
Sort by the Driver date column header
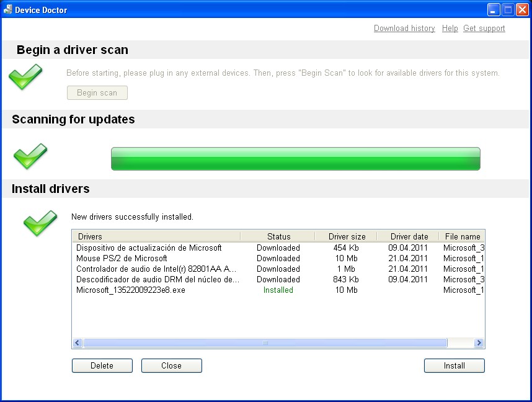tap(408, 236)
